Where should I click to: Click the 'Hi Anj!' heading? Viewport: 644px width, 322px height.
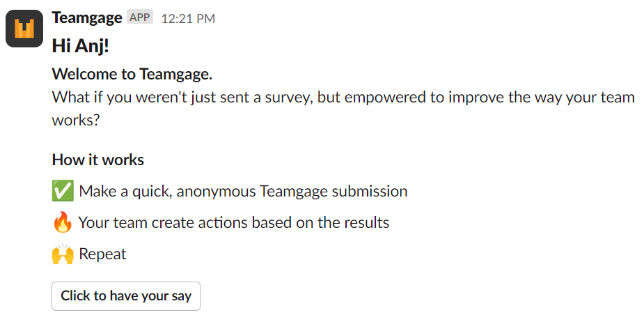pos(81,47)
